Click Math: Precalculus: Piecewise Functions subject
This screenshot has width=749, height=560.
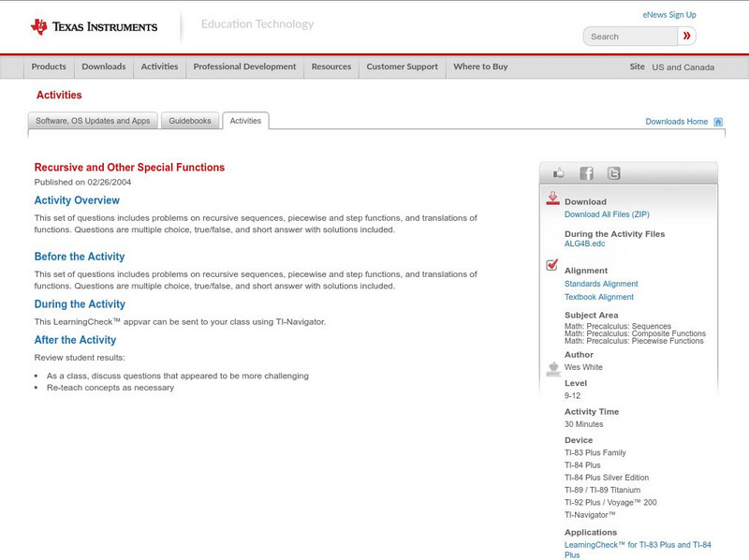(634, 341)
